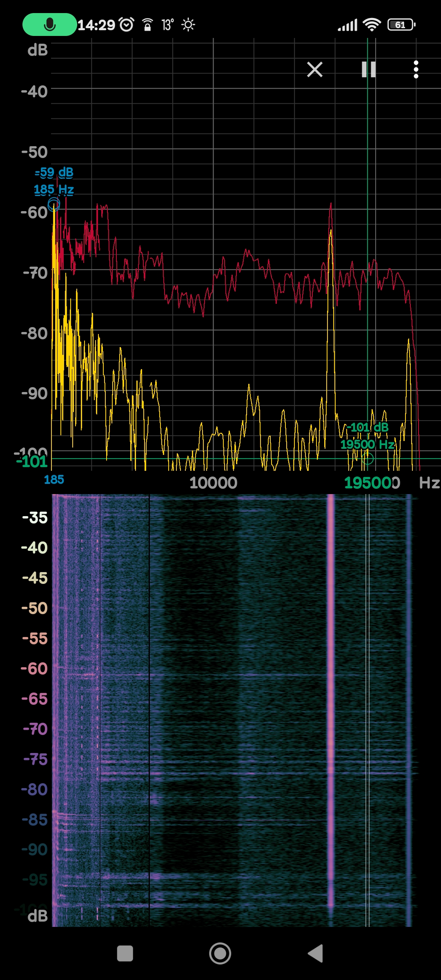Tap the battery level indicator
This screenshot has width=441, height=980.
pos(401,24)
